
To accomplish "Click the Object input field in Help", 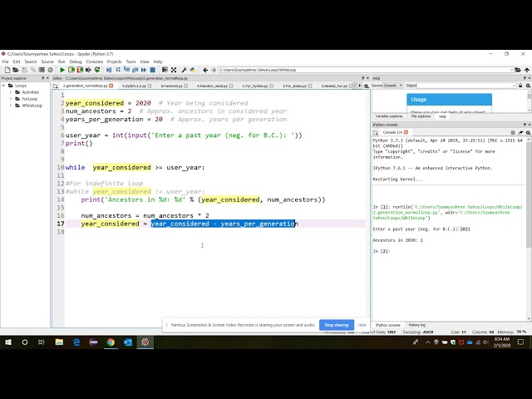I will (465, 86).
